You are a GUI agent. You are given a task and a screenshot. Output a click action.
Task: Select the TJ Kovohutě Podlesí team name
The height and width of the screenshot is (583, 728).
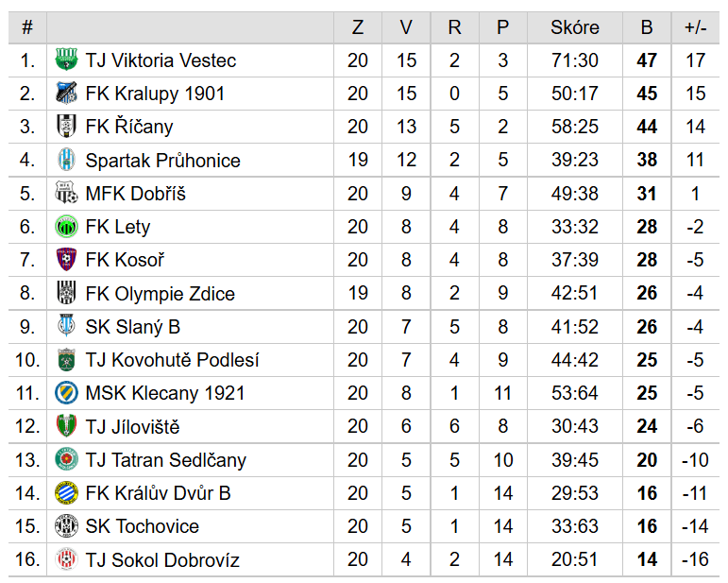[172, 360]
